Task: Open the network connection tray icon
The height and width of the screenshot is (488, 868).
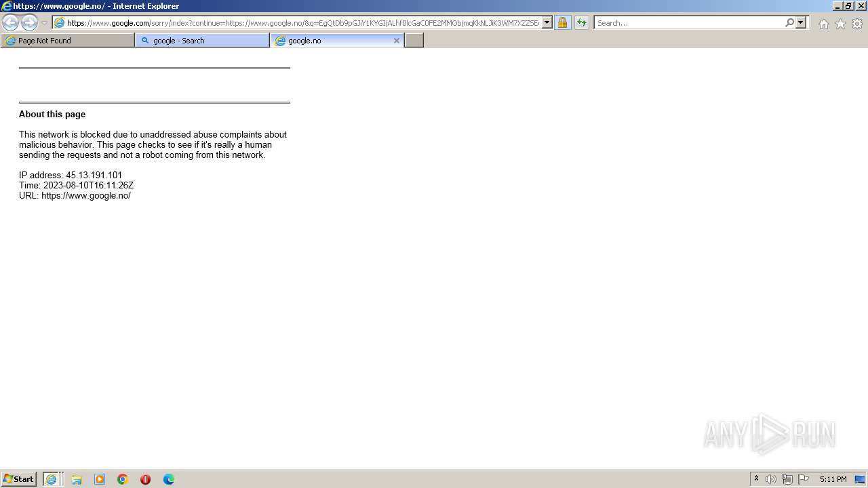Action: click(x=787, y=479)
